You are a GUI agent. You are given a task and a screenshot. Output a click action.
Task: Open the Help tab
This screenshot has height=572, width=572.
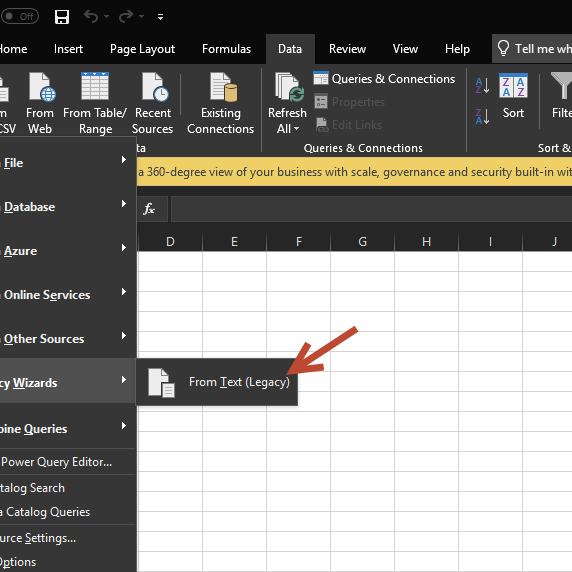point(457,49)
